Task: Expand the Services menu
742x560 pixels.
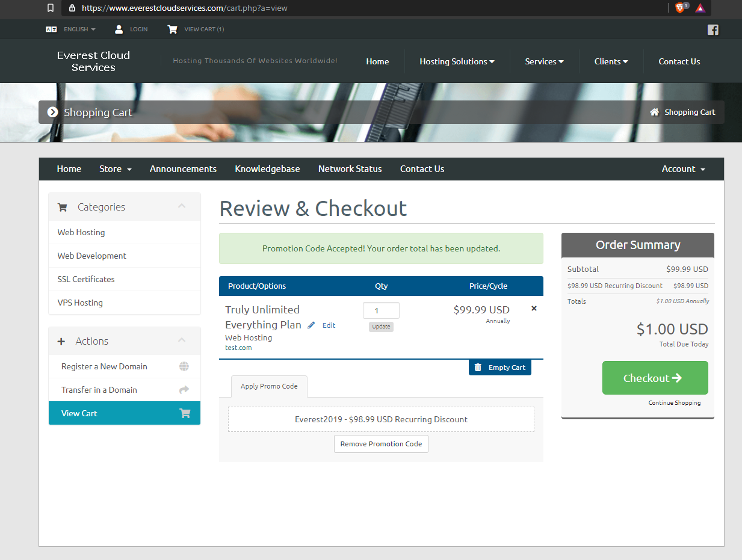Action: pyautogui.click(x=545, y=61)
